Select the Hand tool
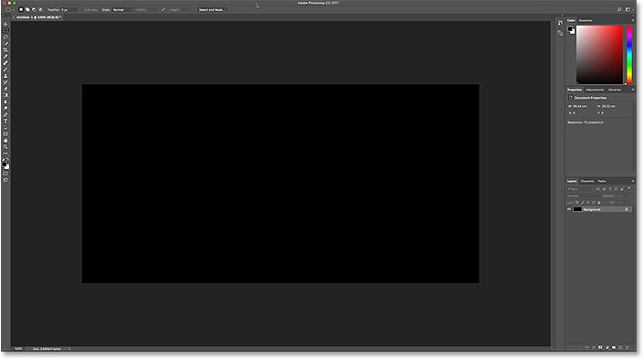The width and height of the screenshot is (644, 360). 5,140
